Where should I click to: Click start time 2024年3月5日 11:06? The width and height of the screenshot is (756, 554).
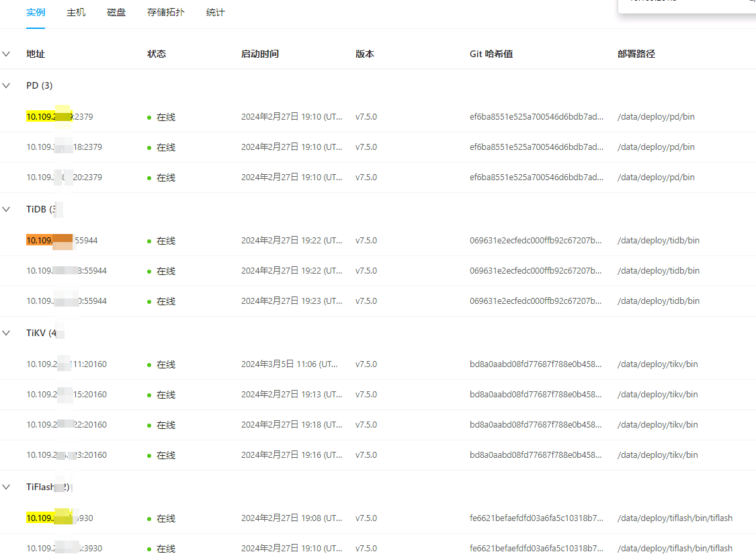click(x=289, y=364)
